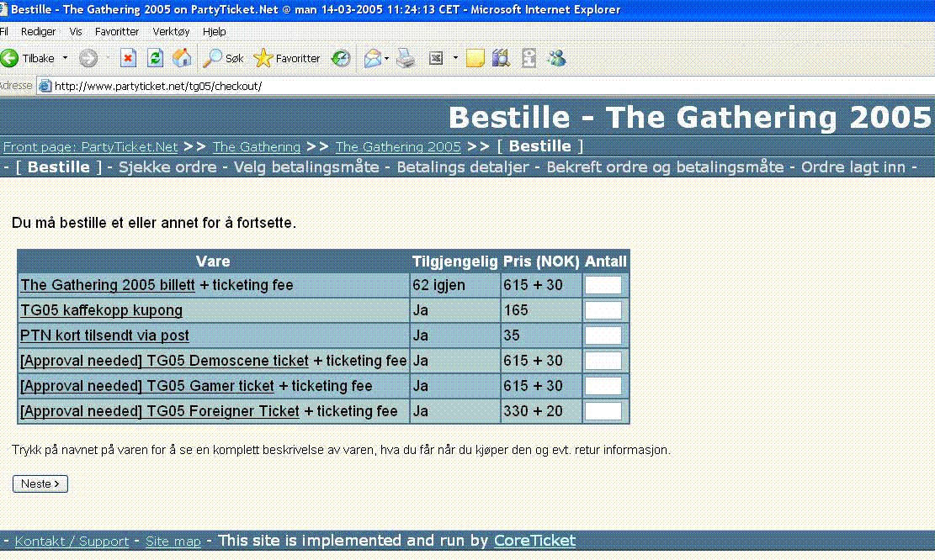Viewport: 935px width, 560px height.
Task: Open The Gathering 2005 billett link
Action: pos(108,285)
